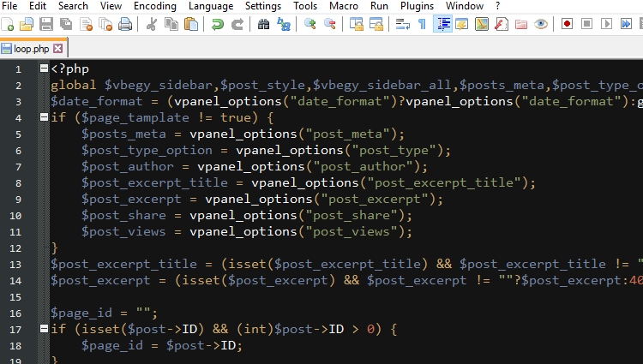Open the Run menu
This screenshot has width=643, height=364.
click(379, 6)
